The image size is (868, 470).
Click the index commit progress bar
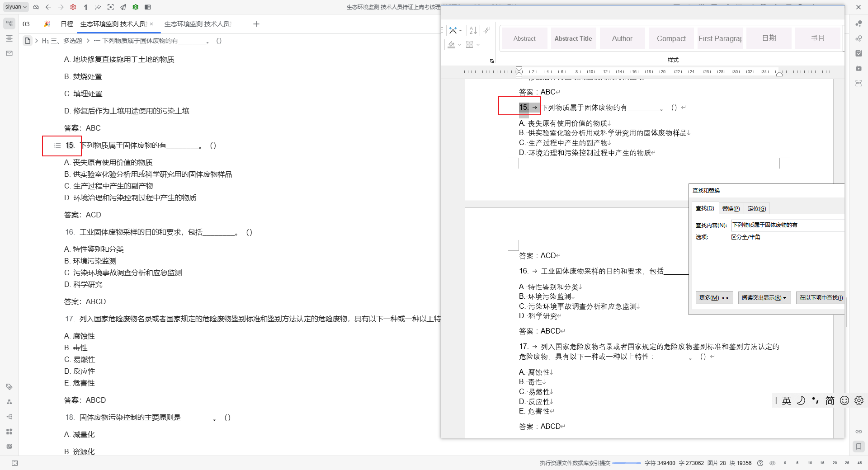(627, 463)
